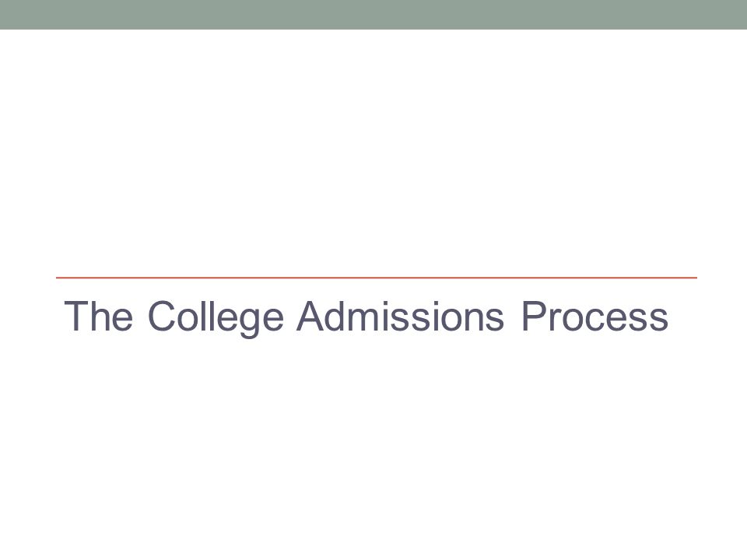This screenshot has width=747, height=560.
Task: Click the right end of the red line
Action: tap(695, 277)
